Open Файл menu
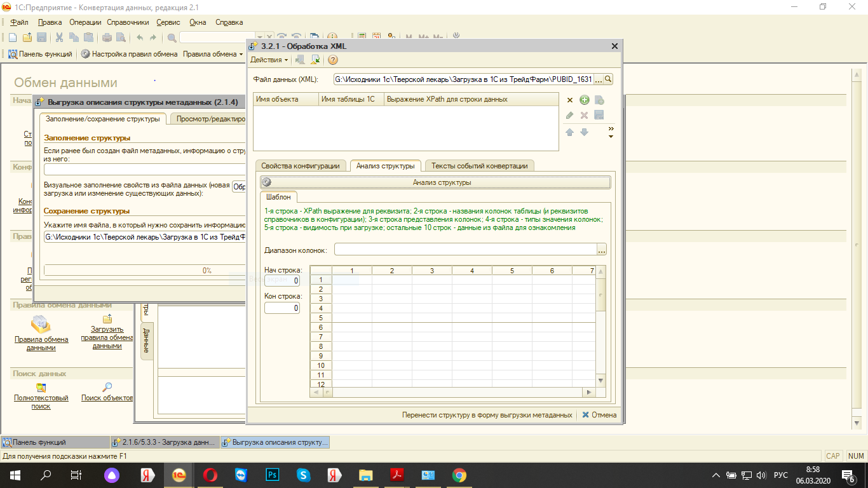Viewport: 868px width, 488px height. (x=19, y=22)
